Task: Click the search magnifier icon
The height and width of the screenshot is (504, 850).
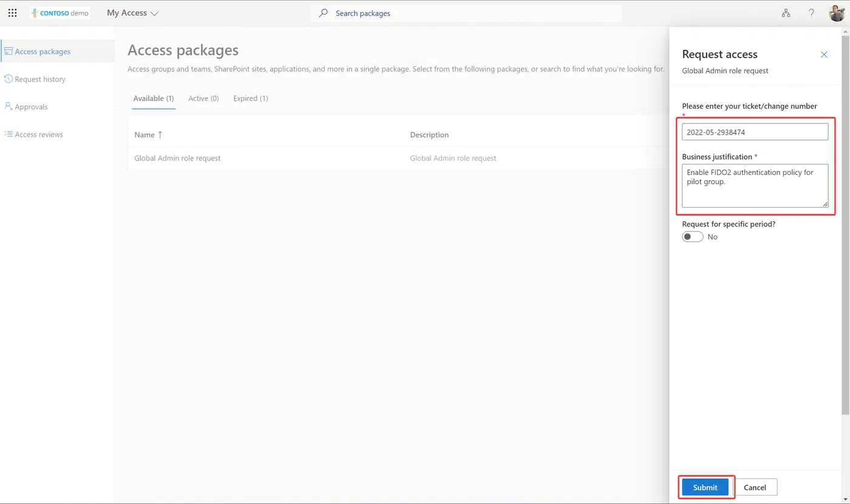Action: pyautogui.click(x=324, y=13)
